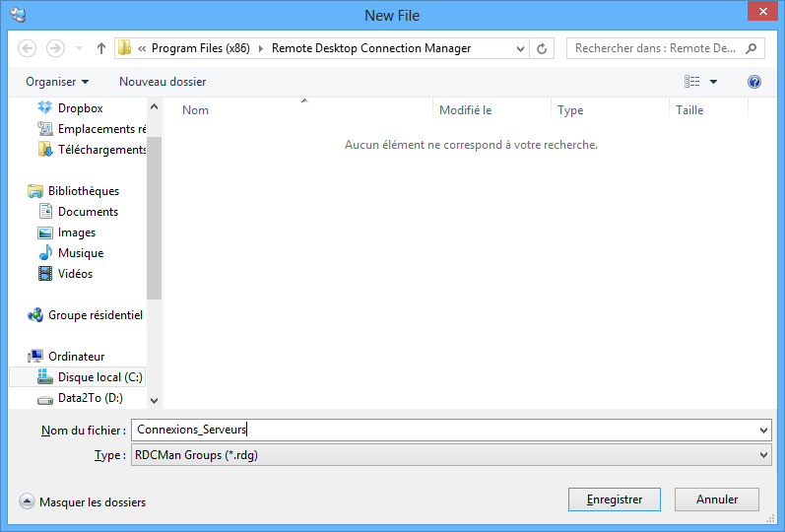Go forward with the right arrow button
This screenshot has height=532, width=785.
(55, 48)
